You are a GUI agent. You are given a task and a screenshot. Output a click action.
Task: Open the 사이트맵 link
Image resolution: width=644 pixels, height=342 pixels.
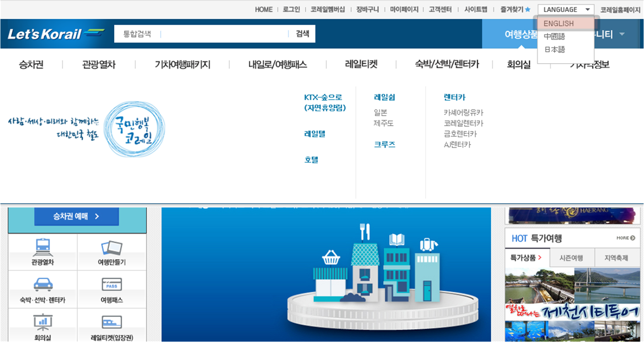click(476, 9)
